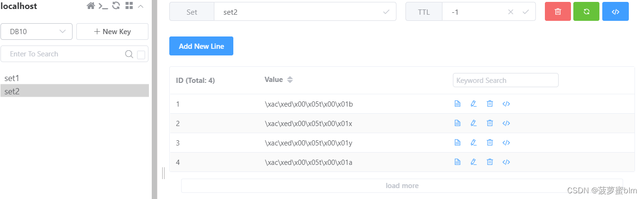
Task: Click the New Key button
Action: [112, 32]
